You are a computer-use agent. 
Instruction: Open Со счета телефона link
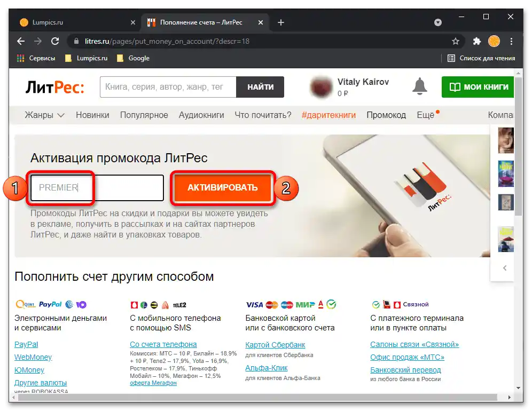[x=163, y=344]
